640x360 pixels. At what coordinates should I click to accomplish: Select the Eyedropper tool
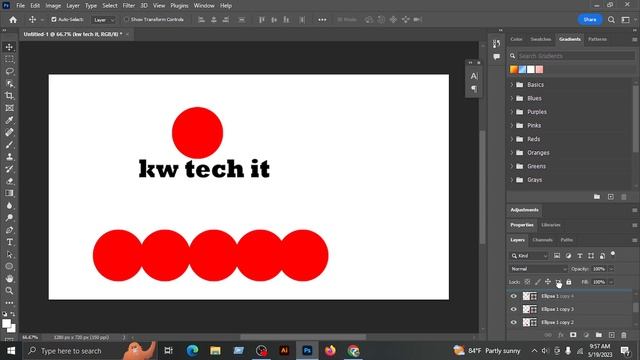coord(9,120)
